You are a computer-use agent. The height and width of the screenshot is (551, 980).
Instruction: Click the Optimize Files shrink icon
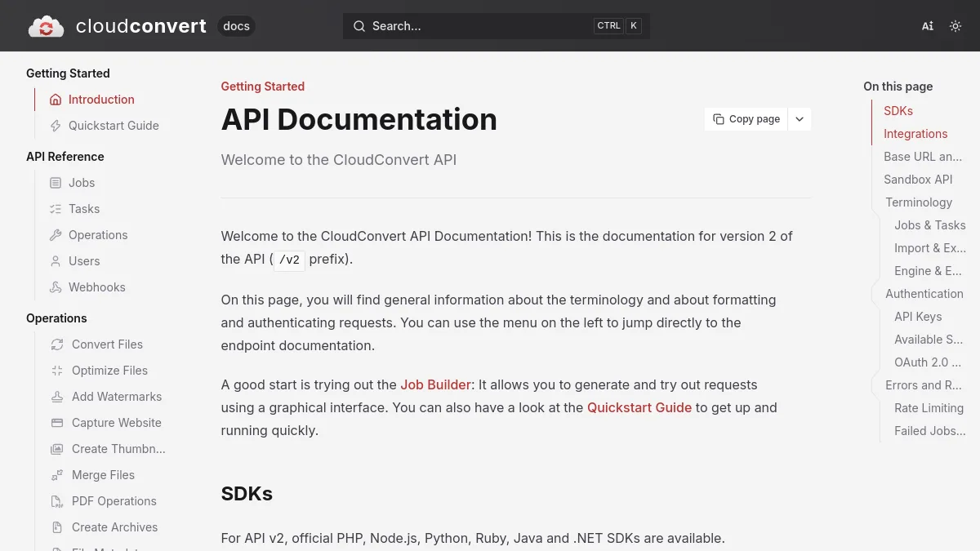coord(57,371)
